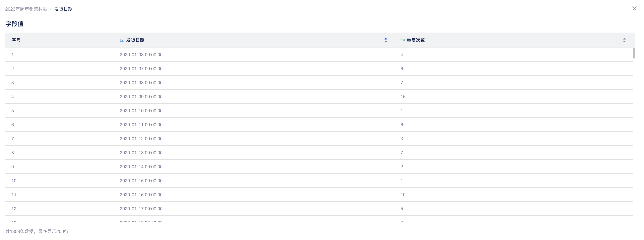The width and height of the screenshot is (644, 240).
Task: Click repeat count 16 in row 4
Action: click(403, 97)
